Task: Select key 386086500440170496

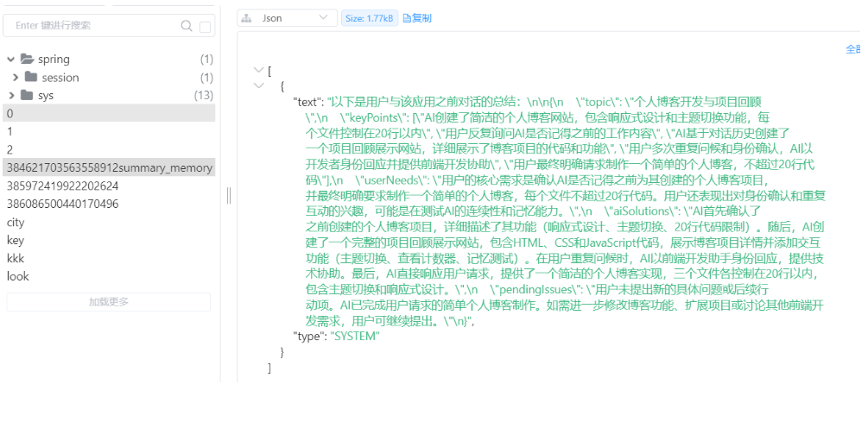Action: pyautogui.click(x=109, y=204)
